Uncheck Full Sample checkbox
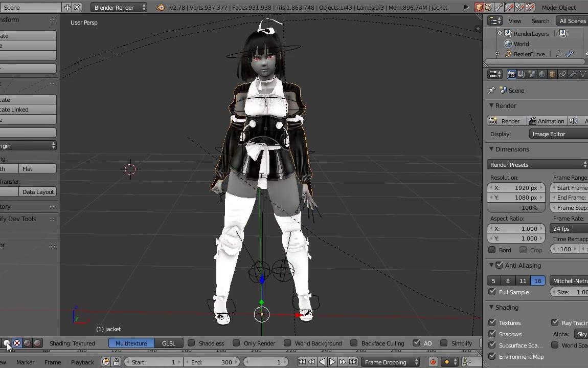 [492, 292]
